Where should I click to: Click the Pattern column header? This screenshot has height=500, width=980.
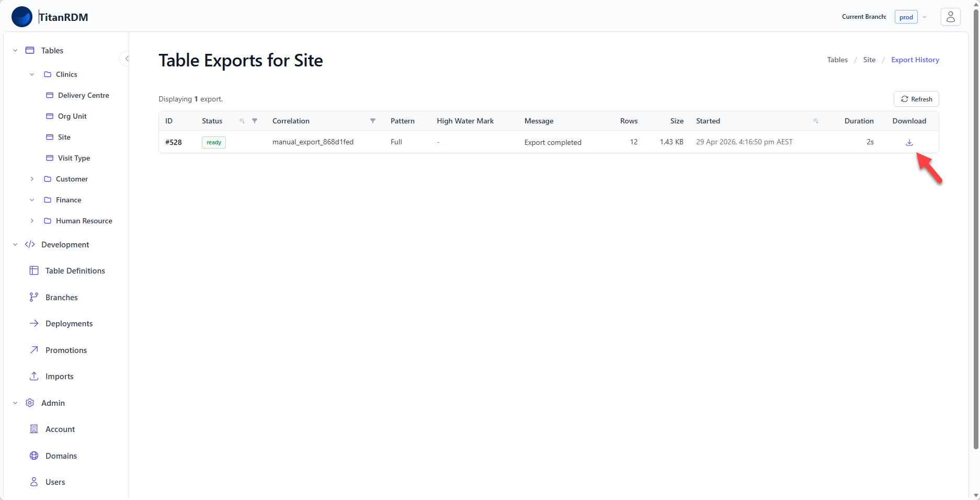[403, 121]
